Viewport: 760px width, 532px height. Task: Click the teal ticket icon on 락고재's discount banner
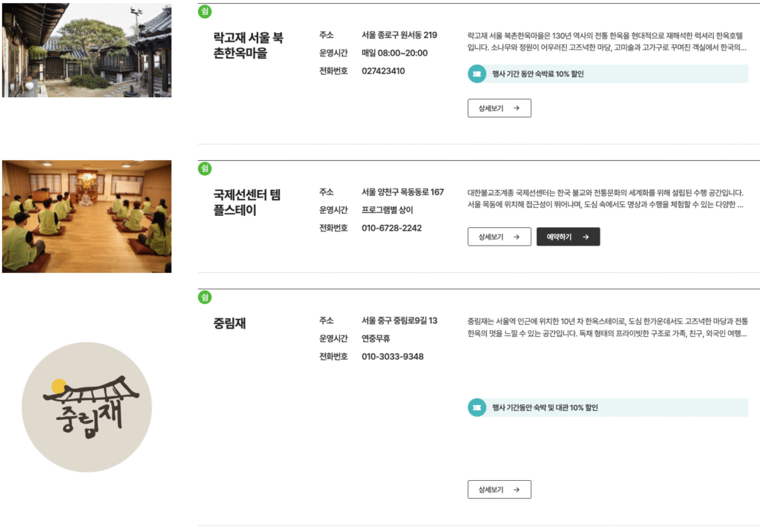(476, 73)
